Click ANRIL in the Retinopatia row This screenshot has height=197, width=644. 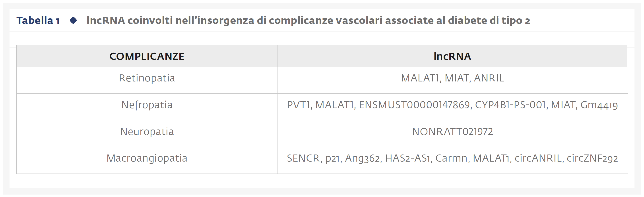489,78
